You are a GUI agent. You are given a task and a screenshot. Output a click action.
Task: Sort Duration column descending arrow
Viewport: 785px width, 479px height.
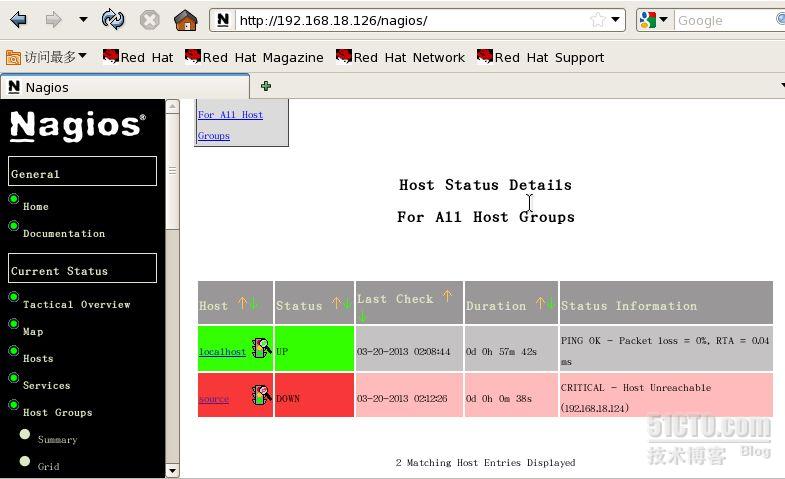pos(550,303)
